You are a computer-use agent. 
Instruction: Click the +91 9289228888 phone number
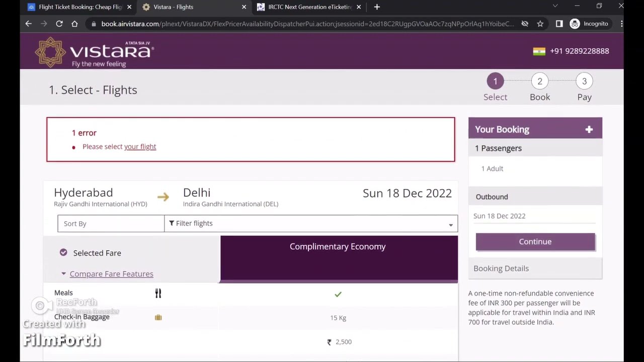(x=580, y=51)
